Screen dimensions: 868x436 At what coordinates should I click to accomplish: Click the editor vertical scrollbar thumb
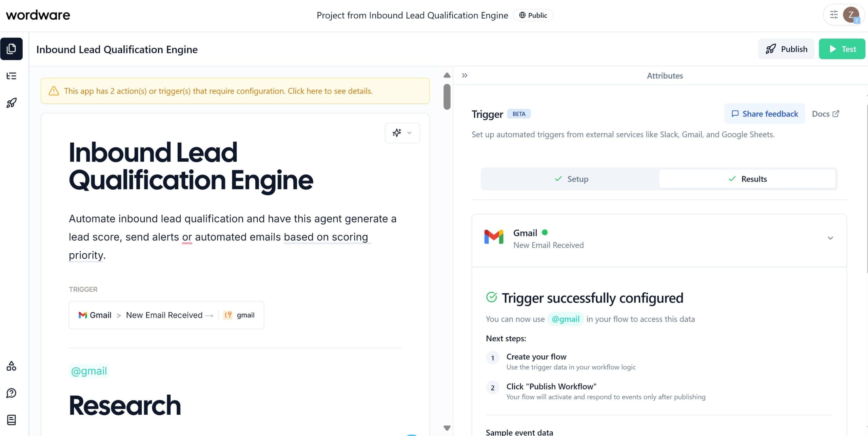447,97
